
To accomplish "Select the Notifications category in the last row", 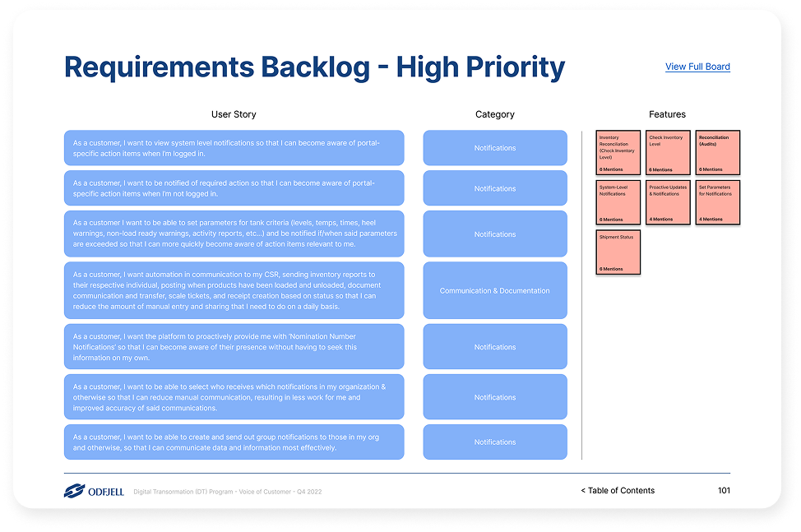I will 495,442.
